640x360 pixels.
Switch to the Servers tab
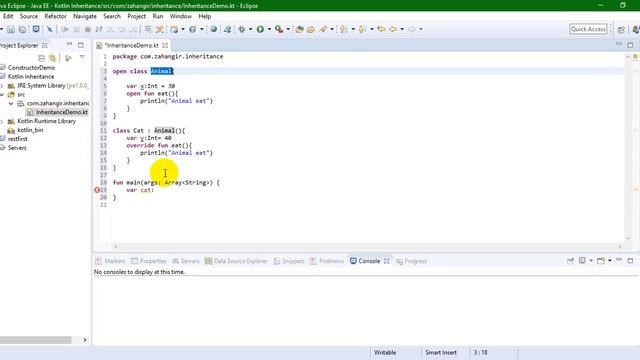(186, 261)
